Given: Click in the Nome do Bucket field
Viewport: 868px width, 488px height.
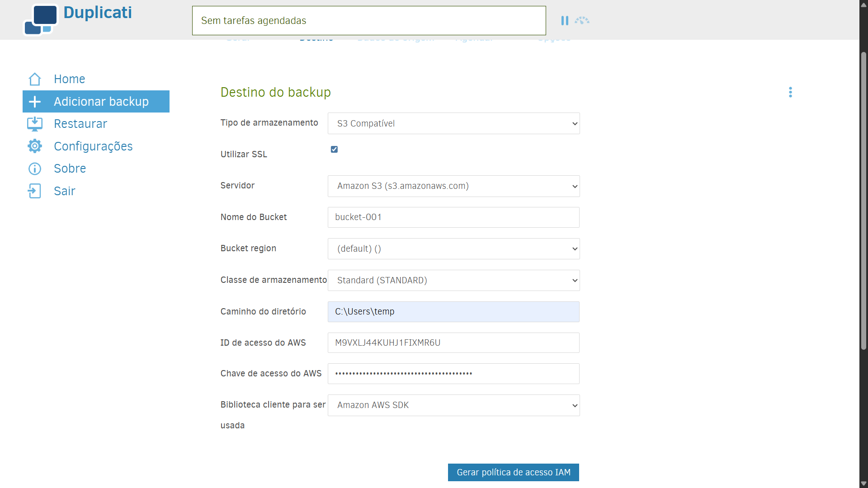Looking at the screenshot, I should (x=453, y=217).
